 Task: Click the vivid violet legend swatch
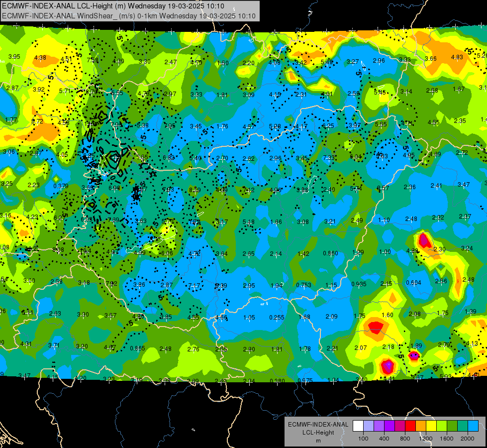pos(390,426)
